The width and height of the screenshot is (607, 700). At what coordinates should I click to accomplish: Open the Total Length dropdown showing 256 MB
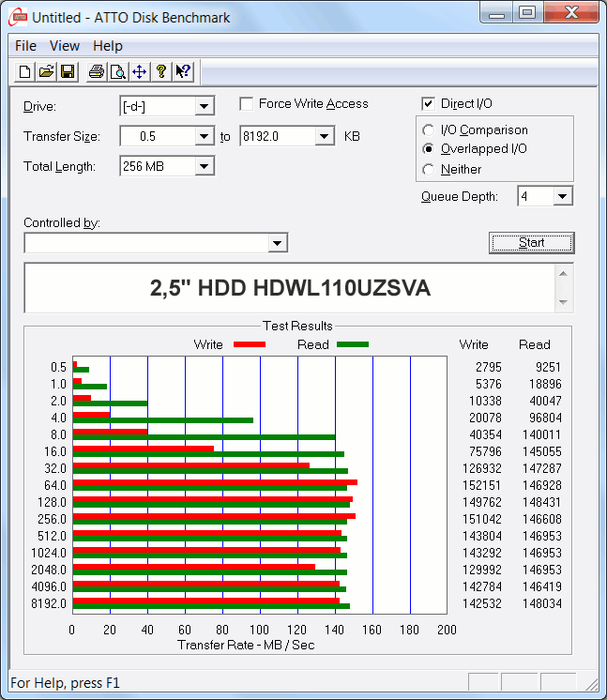tap(204, 166)
